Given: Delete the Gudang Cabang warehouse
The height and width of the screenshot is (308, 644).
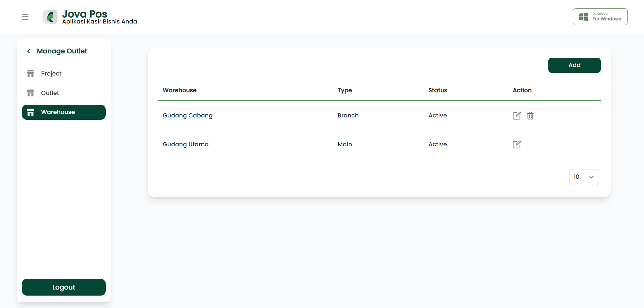Looking at the screenshot, I should pos(530,115).
